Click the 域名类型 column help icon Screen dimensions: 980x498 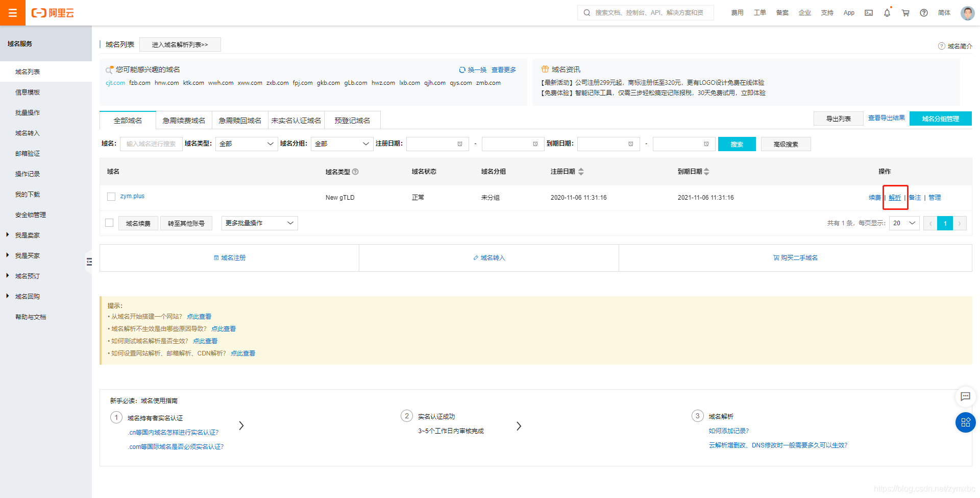tap(355, 172)
